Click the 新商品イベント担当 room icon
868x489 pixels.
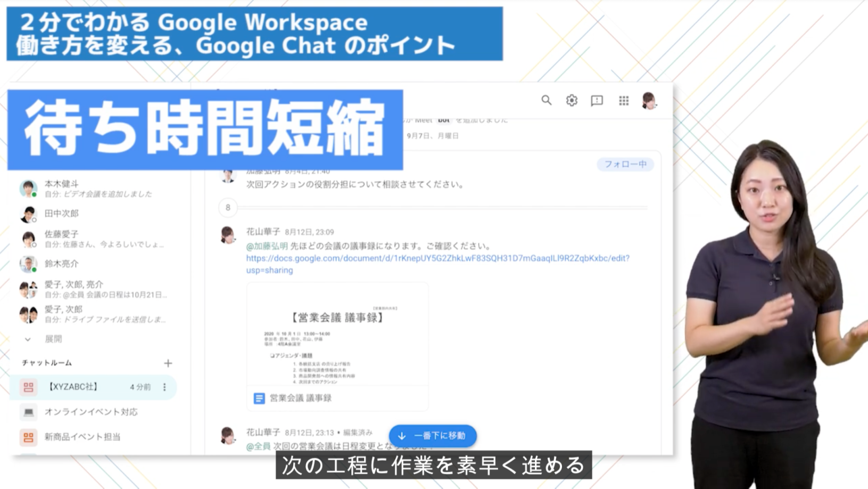pos(29,437)
